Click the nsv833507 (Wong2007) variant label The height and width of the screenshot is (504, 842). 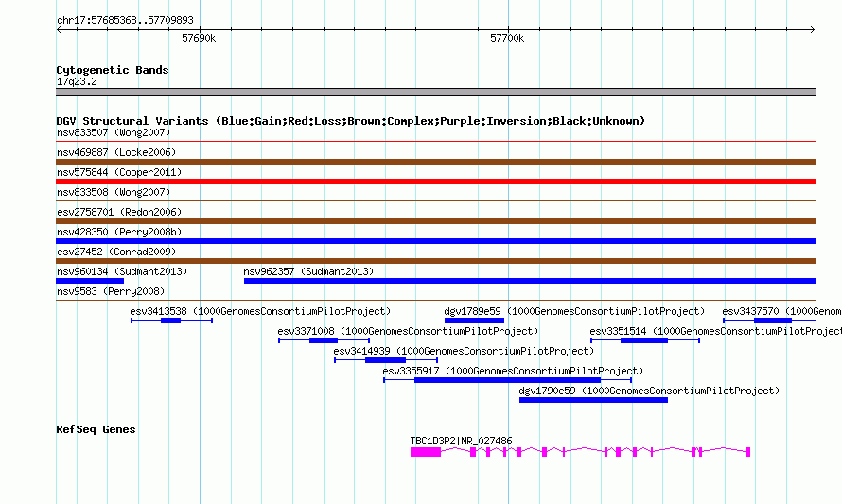114,132
